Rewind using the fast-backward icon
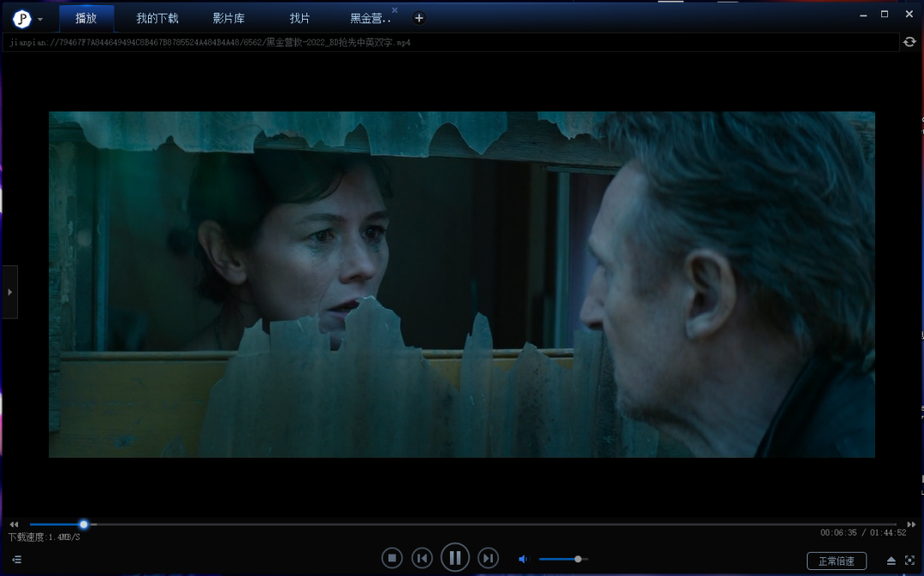This screenshot has height=576, width=924. (x=15, y=524)
